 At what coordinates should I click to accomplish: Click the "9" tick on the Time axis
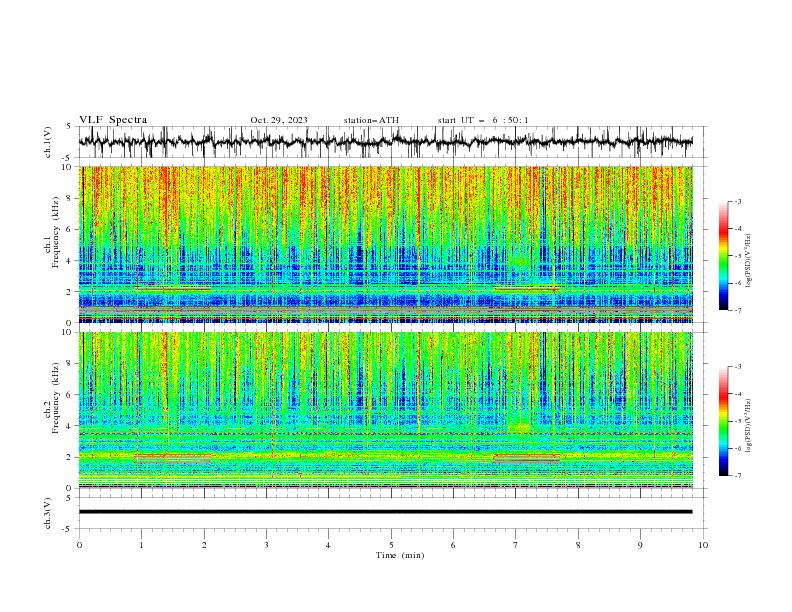[x=640, y=545]
